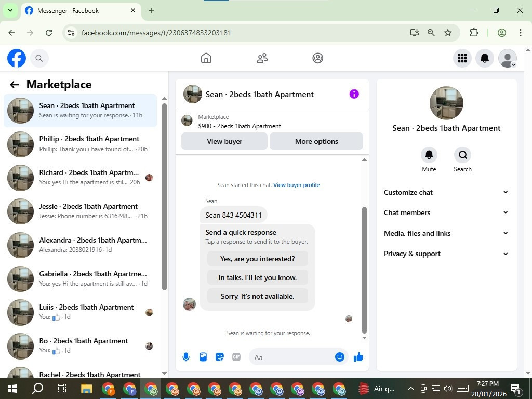The width and height of the screenshot is (532, 399).
Task: View site information icon in address bar
Action: [71, 33]
